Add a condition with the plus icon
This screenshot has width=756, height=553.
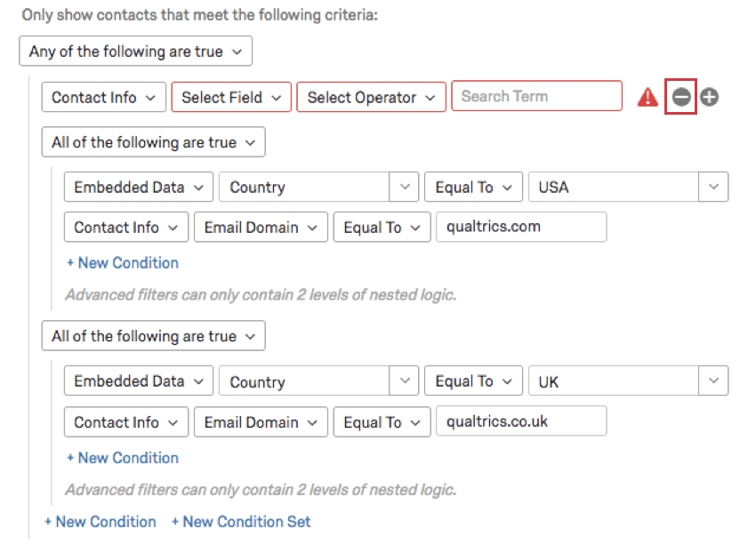point(709,97)
